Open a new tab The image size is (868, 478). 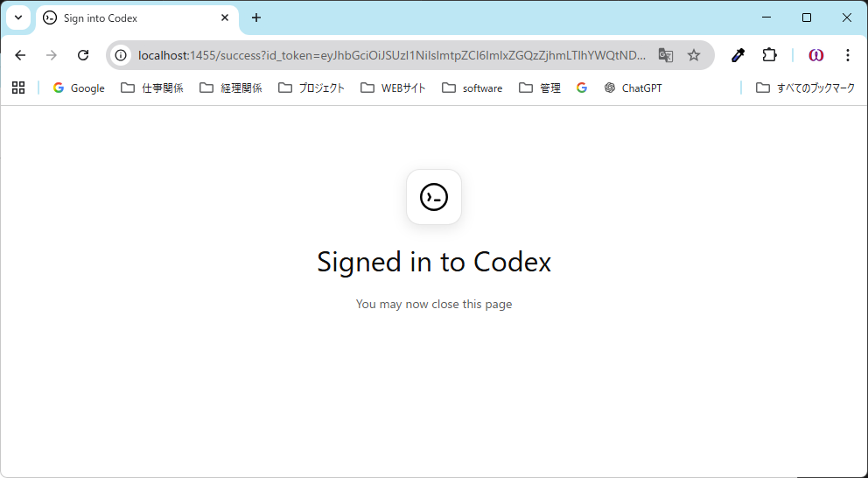tap(256, 18)
